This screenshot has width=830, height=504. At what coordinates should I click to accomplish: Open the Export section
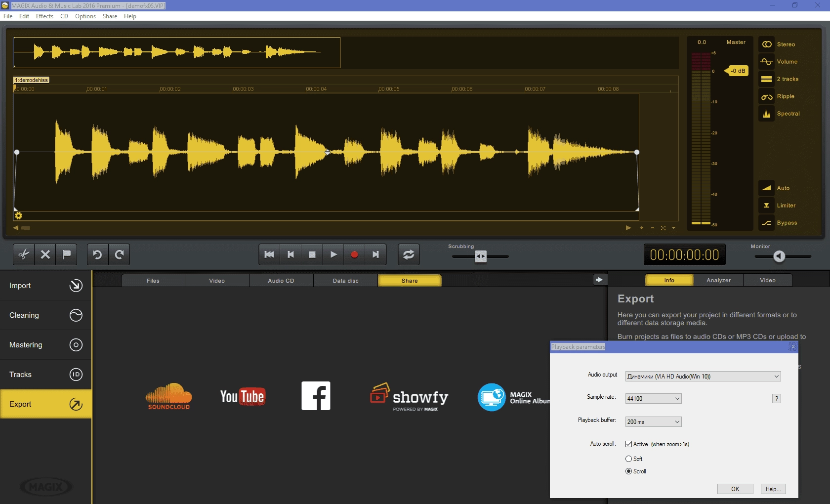point(45,404)
